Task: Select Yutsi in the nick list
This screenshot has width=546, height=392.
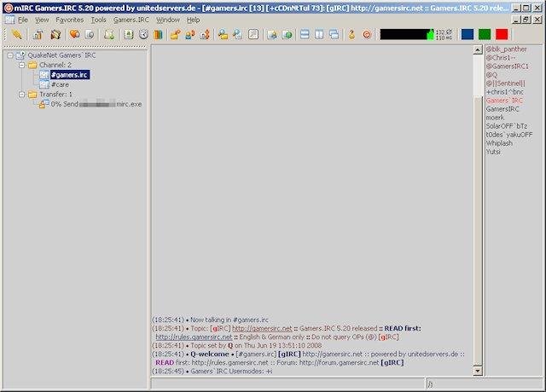Action: point(493,152)
